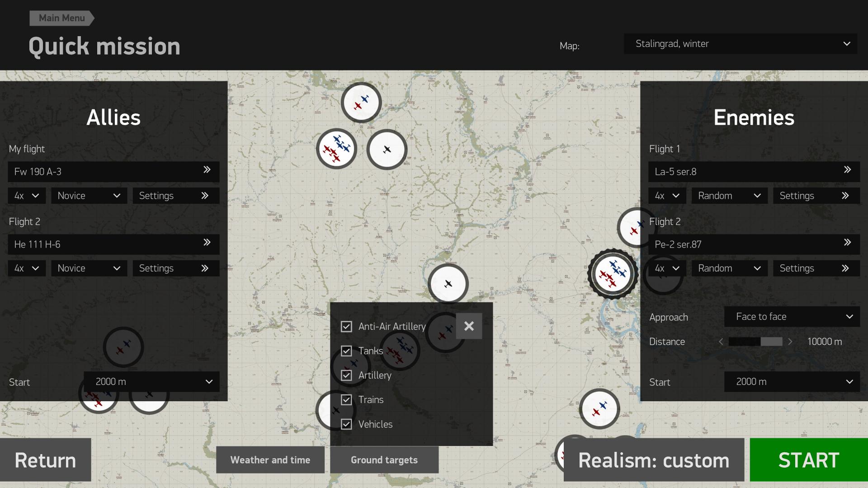Close the ground targets popup with X
This screenshot has width=868, height=488.
[x=469, y=326]
